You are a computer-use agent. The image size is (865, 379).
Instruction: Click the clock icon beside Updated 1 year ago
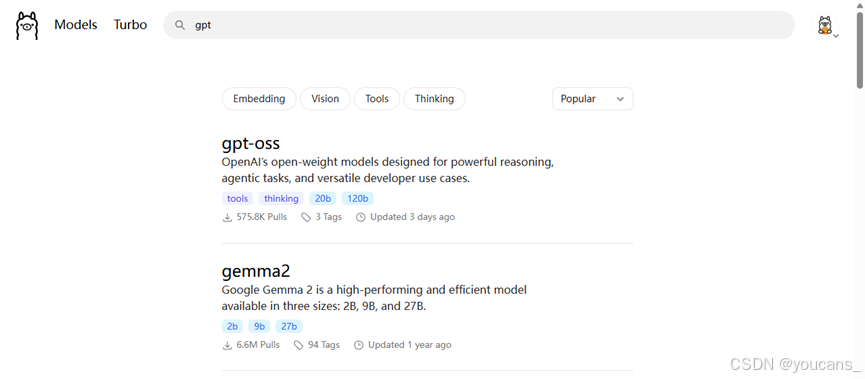359,345
